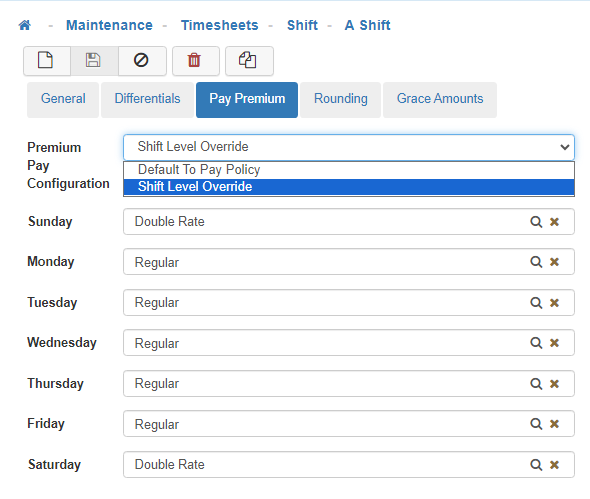The image size is (590, 499).
Task: Click the cancel circle-slash icon
Action: (x=142, y=61)
